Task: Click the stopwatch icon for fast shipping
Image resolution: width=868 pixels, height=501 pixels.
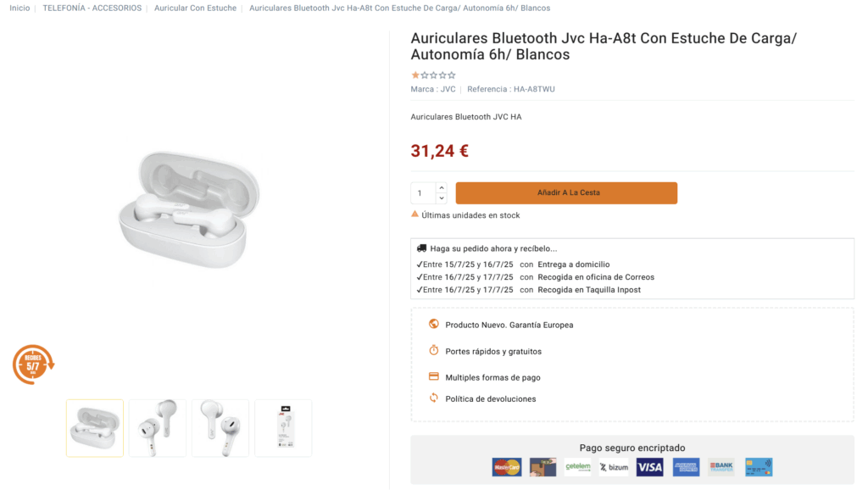Action: (434, 350)
